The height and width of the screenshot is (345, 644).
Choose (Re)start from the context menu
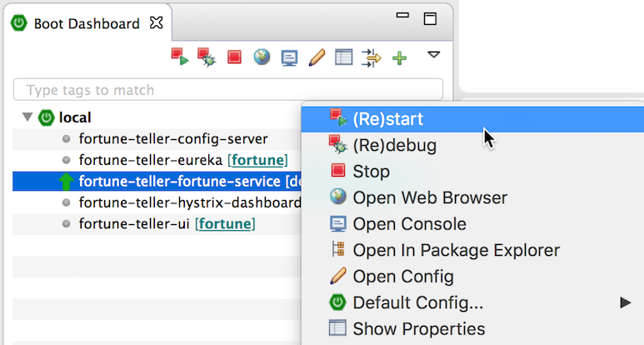pyautogui.click(x=472, y=119)
